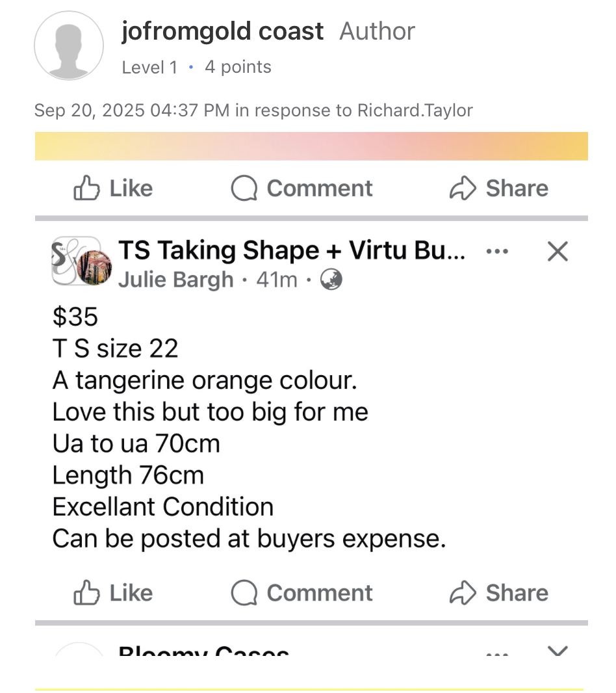Open the jofromgold coast username link
Viewport: 616px width, 693px height.
pos(222,31)
